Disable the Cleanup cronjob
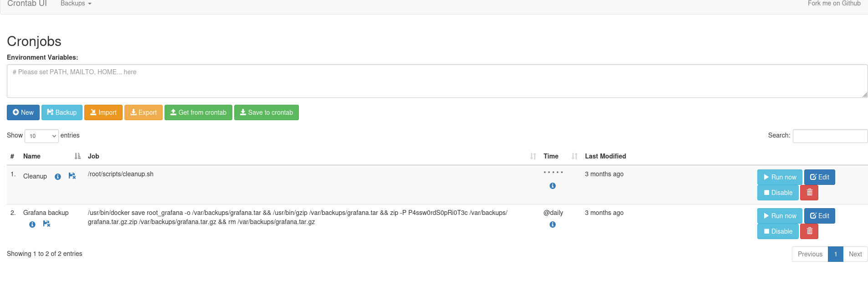868x281 pixels. point(778,193)
